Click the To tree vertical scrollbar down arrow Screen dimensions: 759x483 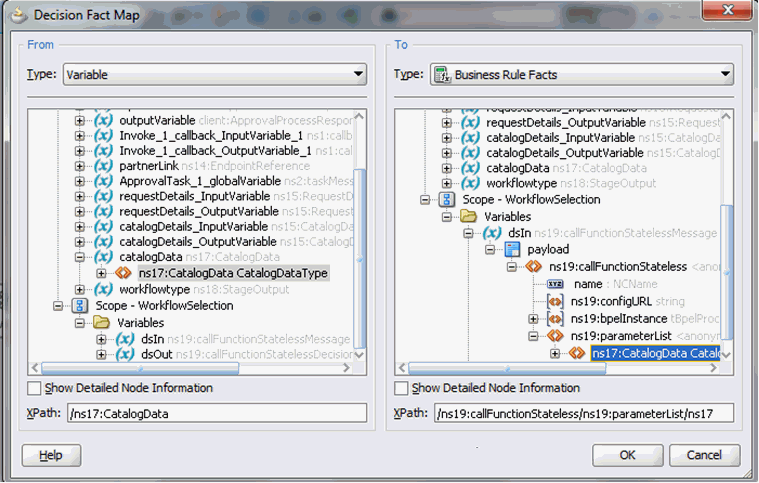727,355
